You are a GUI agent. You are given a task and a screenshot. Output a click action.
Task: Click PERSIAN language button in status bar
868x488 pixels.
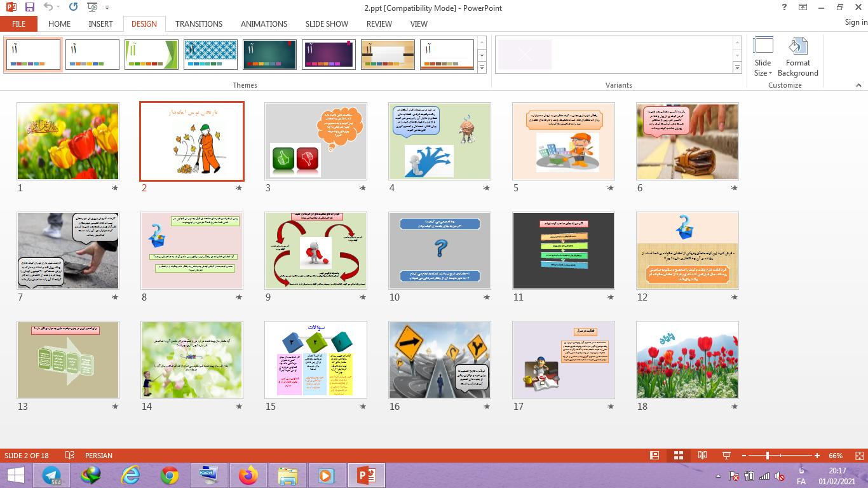click(x=98, y=456)
